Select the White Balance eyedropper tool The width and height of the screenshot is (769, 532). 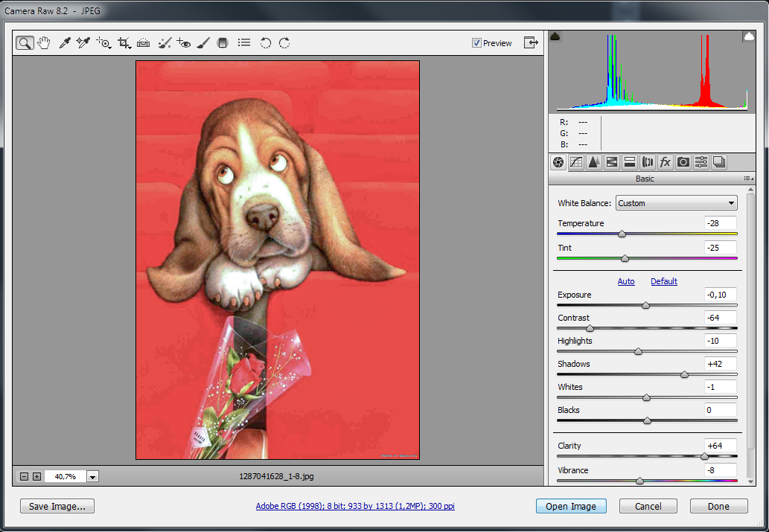click(x=65, y=43)
